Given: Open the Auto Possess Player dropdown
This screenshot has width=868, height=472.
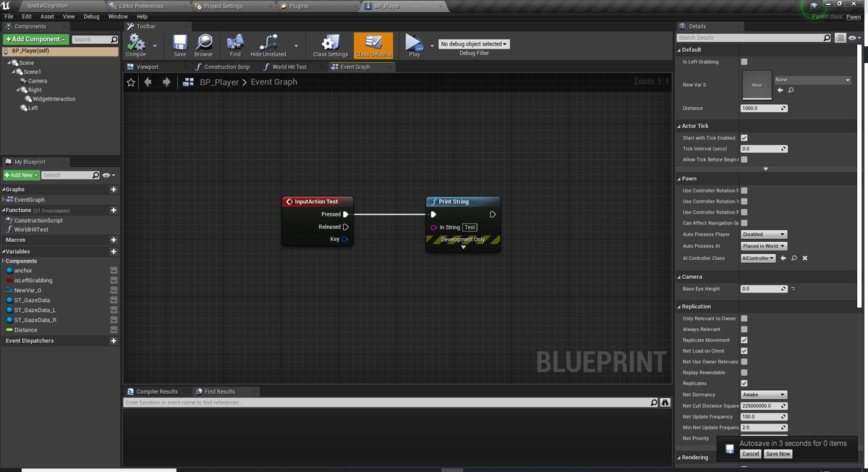Looking at the screenshot, I should click(764, 235).
